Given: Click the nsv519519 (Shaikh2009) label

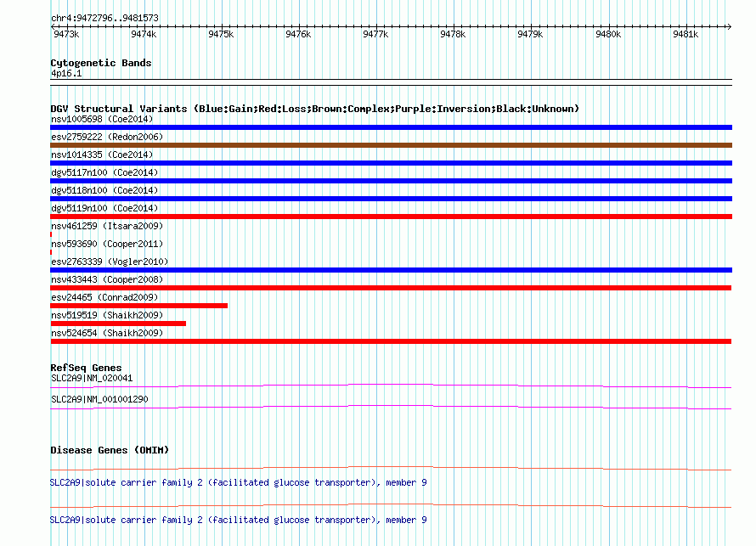Looking at the screenshot, I should 107,315.
